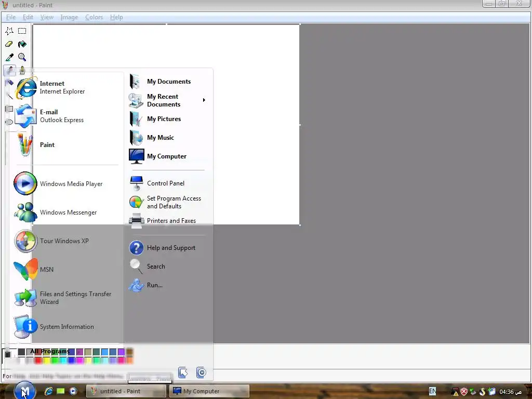The image size is (532, 399).
Task: Open Control Panel
Action: (x=168, y=183)
